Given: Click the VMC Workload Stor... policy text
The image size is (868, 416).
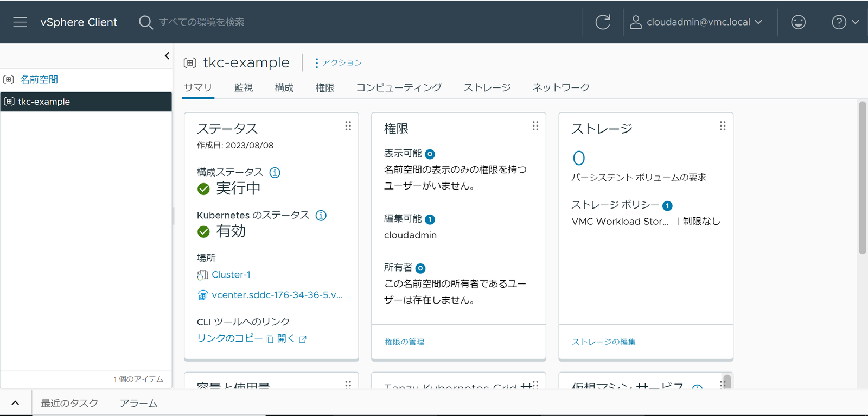Looking at the screenshot, I should [620, 222].
